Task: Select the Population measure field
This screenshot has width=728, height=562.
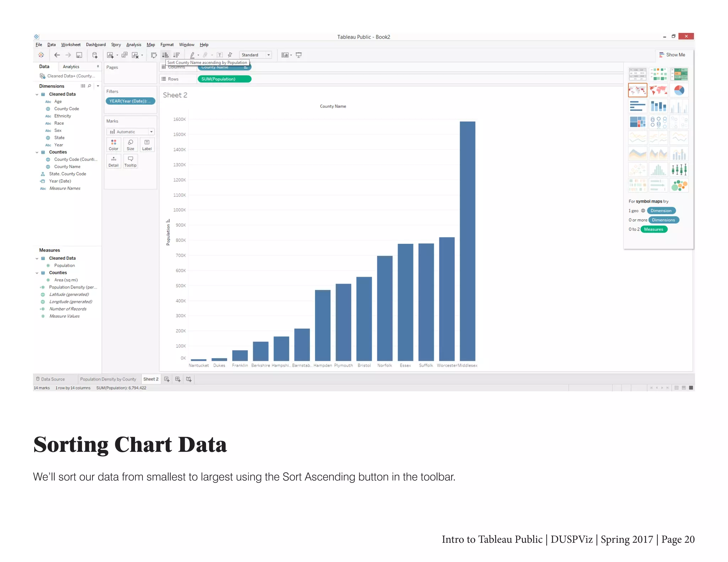Action: [64, 266]
